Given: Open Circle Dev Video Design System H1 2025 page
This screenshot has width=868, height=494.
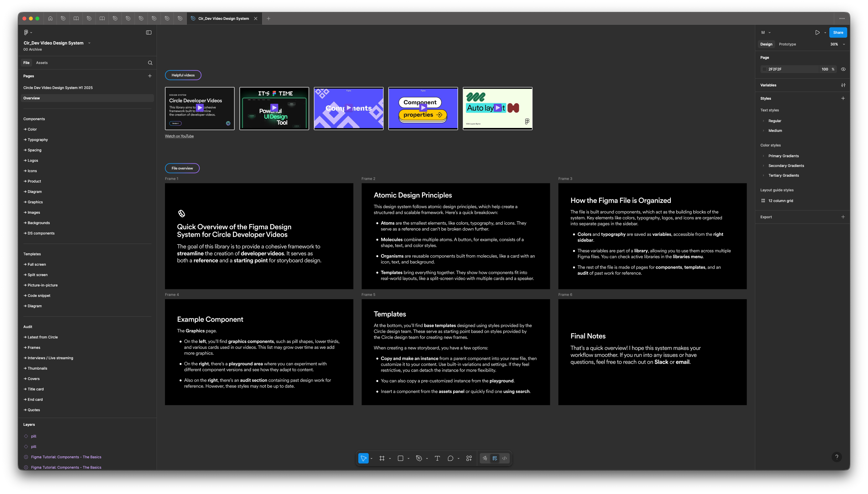Looking at the screenshot, I should (x=58, y=88).
